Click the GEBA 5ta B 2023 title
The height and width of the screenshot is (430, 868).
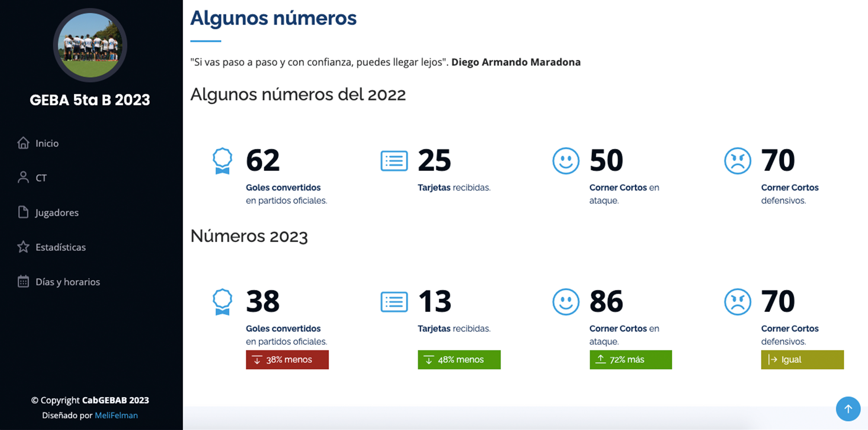(x=90, y=100)
